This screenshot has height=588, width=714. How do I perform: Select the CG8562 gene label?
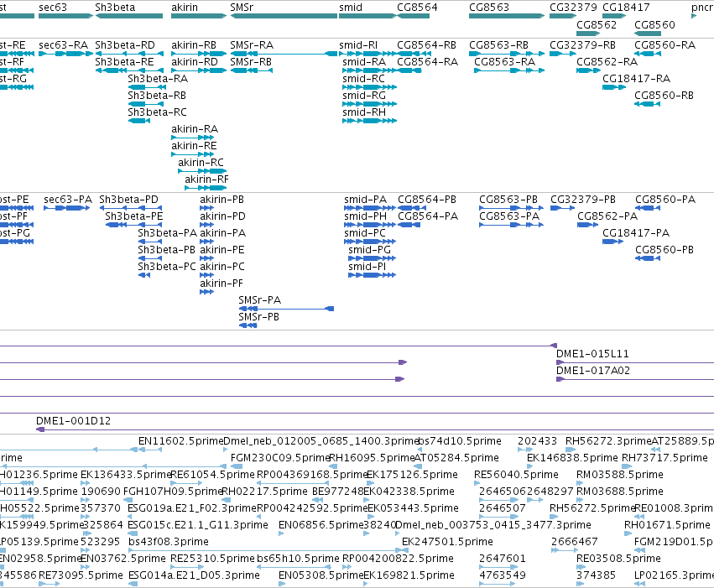(x=597, y=24)
